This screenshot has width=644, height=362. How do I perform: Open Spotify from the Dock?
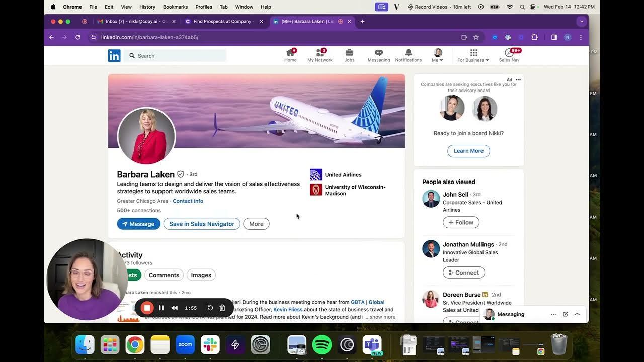point(322,345)
